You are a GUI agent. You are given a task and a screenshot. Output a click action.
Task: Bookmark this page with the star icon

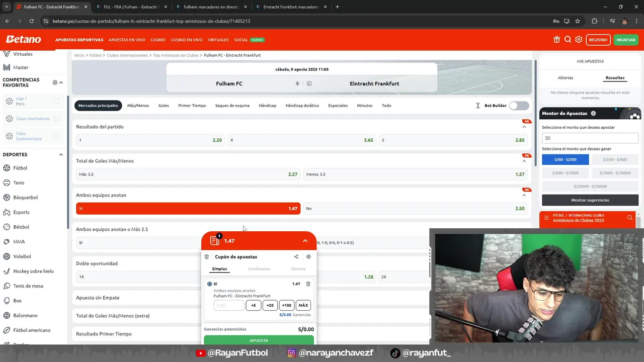(x=578, y=21)
